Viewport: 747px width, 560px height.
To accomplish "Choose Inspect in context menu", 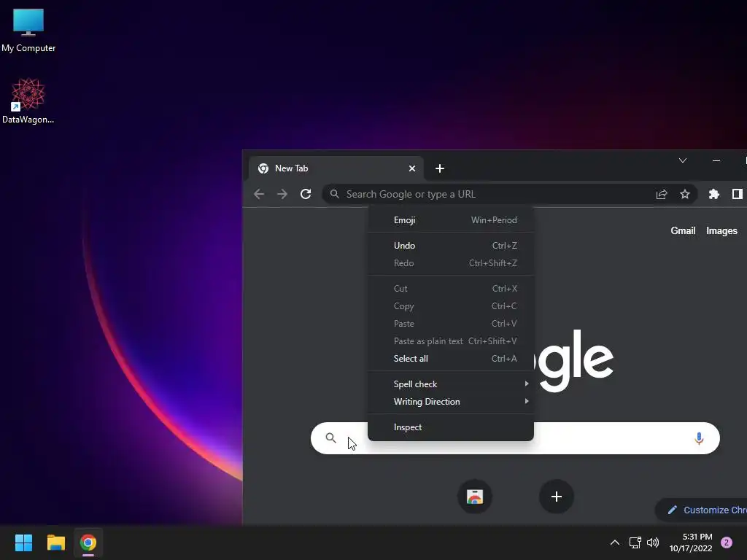I will coord(451,427).
